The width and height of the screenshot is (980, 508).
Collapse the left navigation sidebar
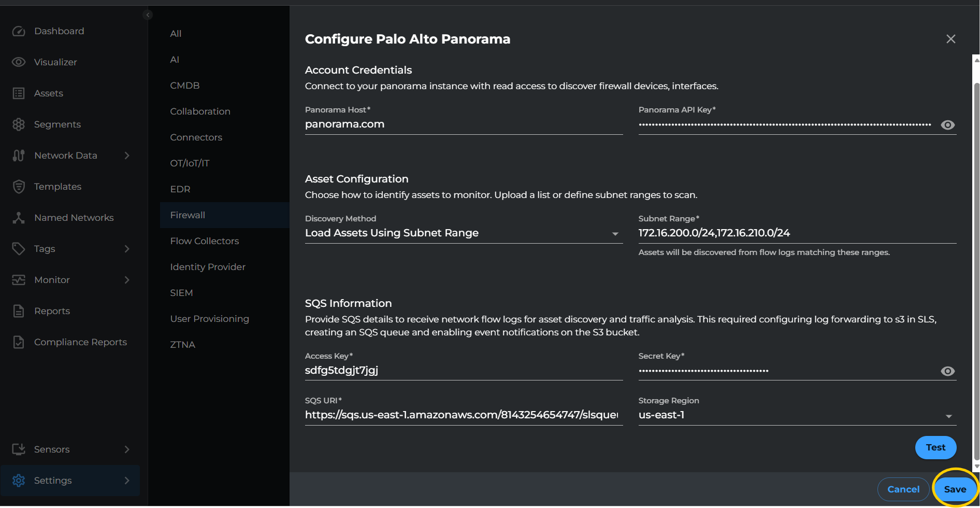pos(148,15)
